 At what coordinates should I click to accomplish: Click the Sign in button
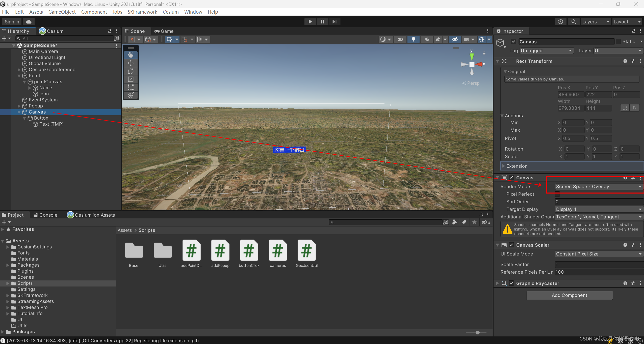click(12, 22)
